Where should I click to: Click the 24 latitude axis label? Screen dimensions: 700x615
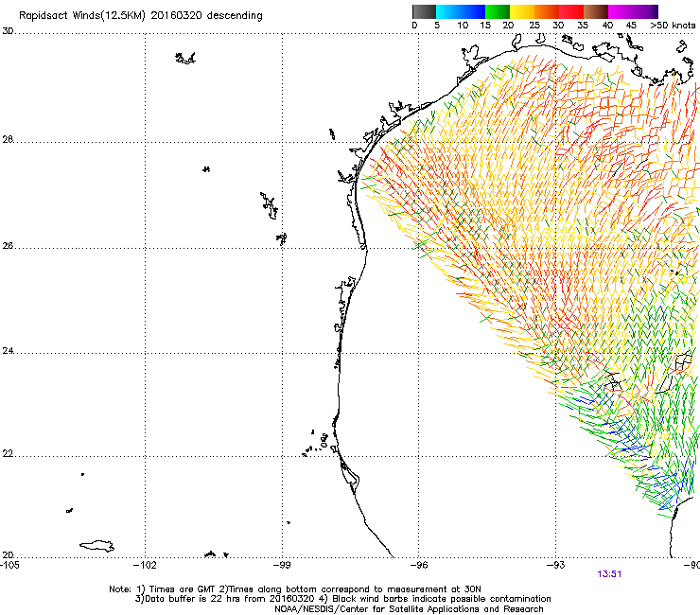coord(8,351)
